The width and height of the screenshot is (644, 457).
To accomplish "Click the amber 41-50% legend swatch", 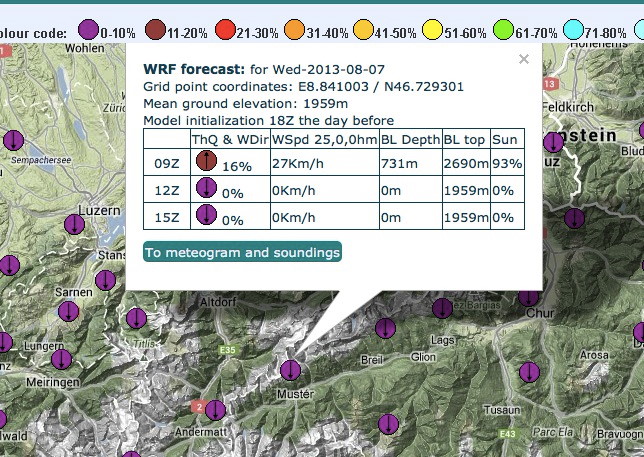I will tap(363, 30).
